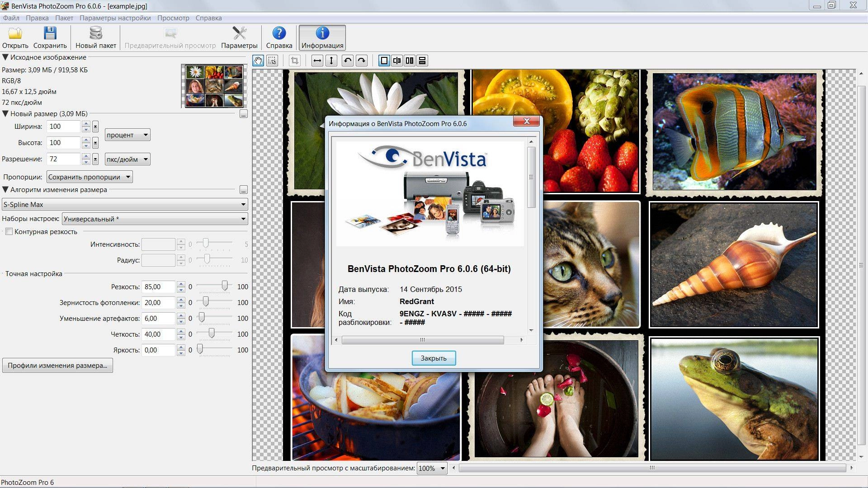Open the Файл menu
Viewport: 868px width, 488px height.
pos(11,18)
